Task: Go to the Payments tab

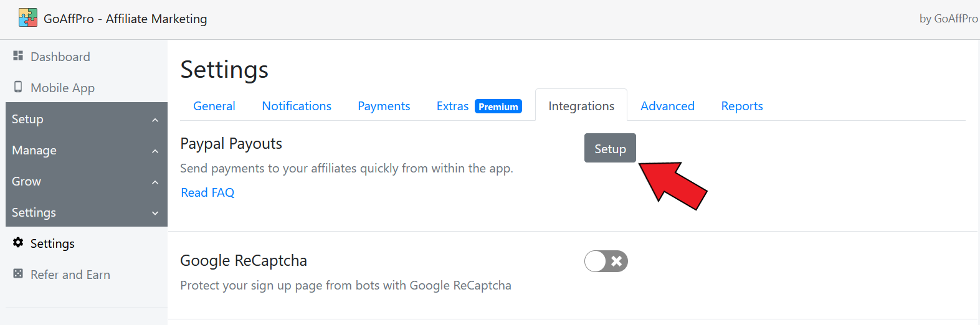Action: (x=384, y=106)
